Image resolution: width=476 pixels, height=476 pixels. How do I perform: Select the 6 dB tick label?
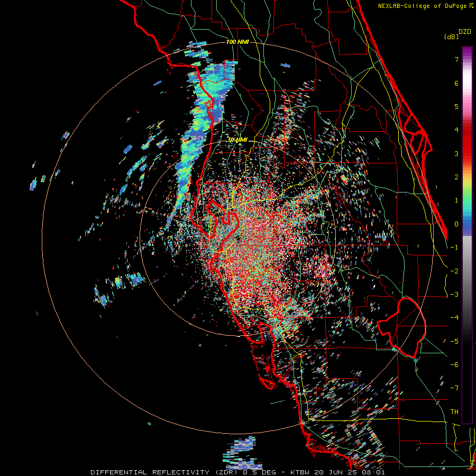(456, 83)
